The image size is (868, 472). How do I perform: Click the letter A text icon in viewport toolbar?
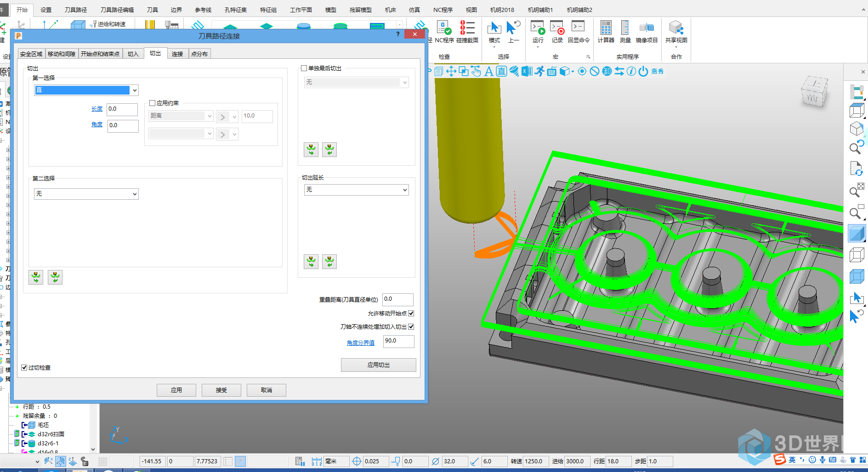489,71
